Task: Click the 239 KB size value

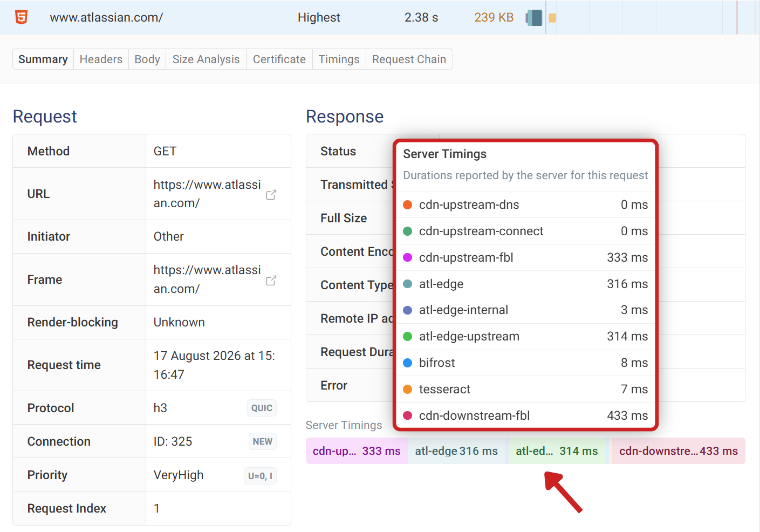Action: coord(494,18)
